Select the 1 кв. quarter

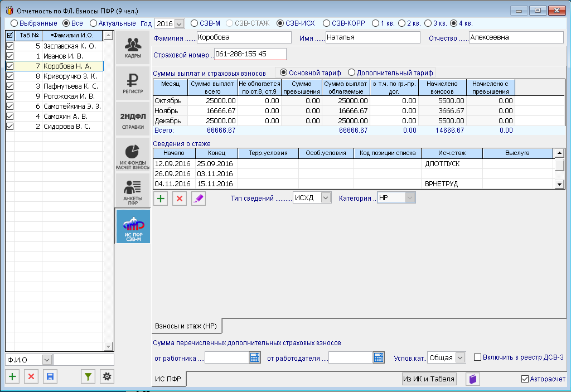(375, 23)
